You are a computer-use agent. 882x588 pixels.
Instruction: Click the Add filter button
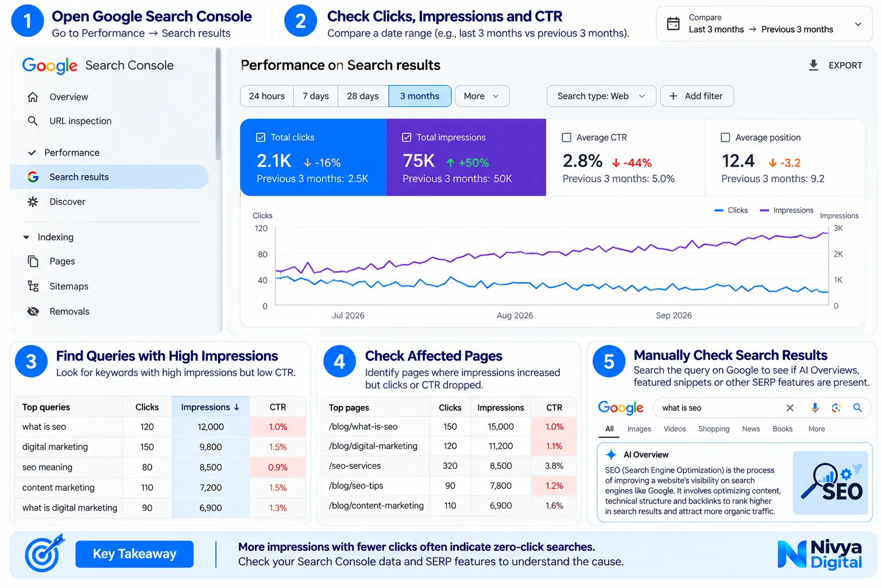click(x=697, y=96)
